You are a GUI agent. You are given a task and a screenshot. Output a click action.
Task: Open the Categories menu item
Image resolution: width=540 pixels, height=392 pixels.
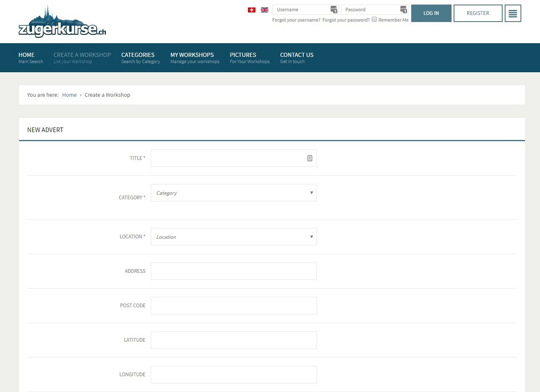[140, 58]
